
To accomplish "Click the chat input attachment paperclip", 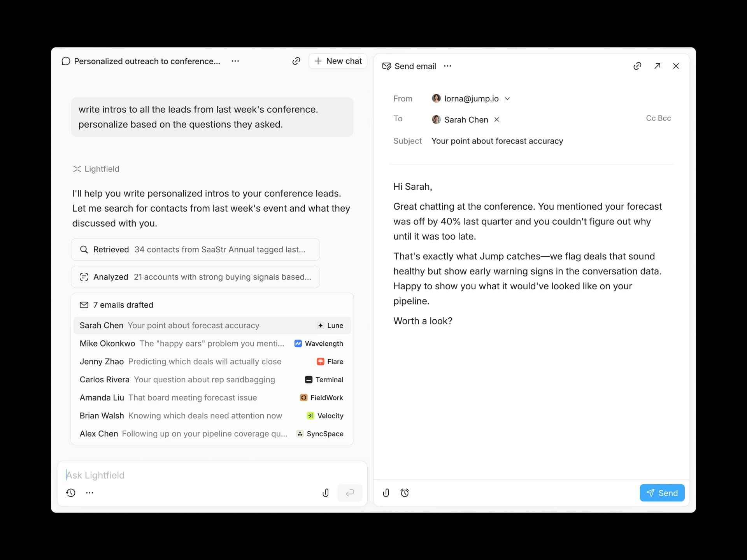I will click(x=326, y=493).
